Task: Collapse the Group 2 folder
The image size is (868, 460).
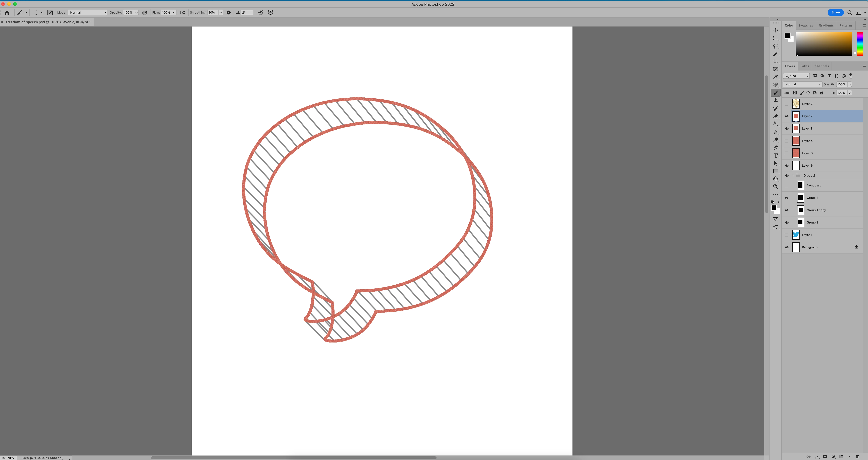Action: 794,175
